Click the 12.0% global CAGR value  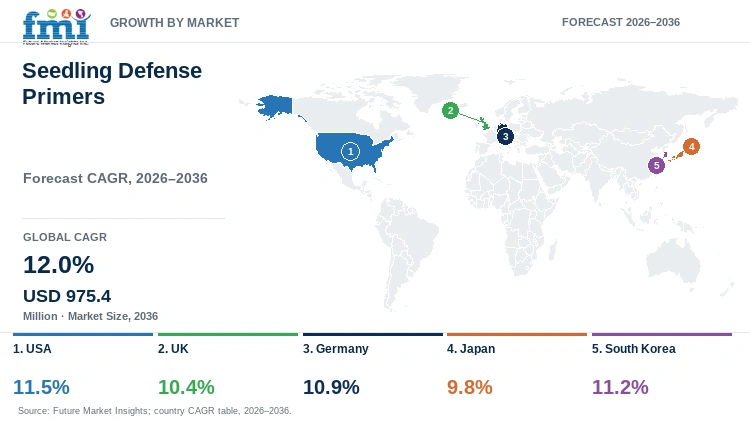(x=58, y=265)
